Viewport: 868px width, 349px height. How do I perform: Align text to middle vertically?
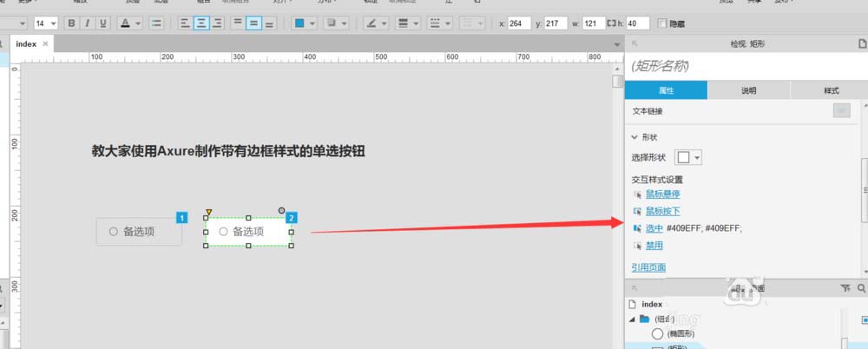click(x=253, y=23)
